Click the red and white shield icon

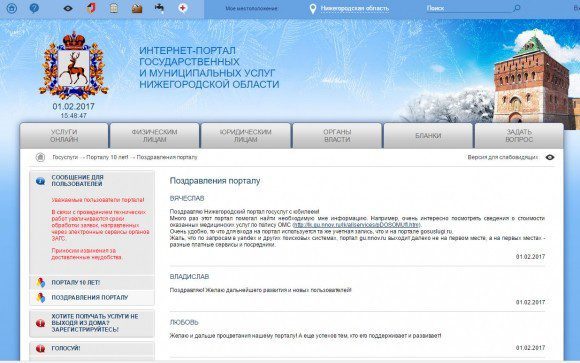pos(91,8)
